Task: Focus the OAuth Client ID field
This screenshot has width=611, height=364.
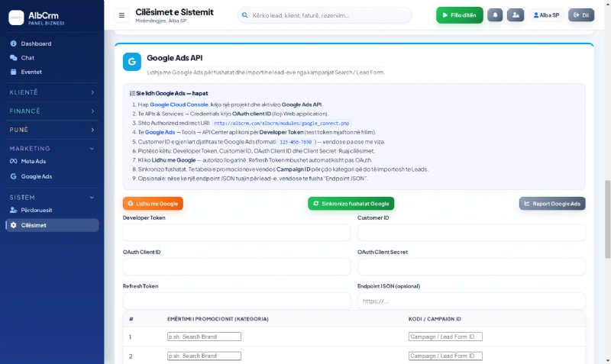Action: (x=237, y=266)
